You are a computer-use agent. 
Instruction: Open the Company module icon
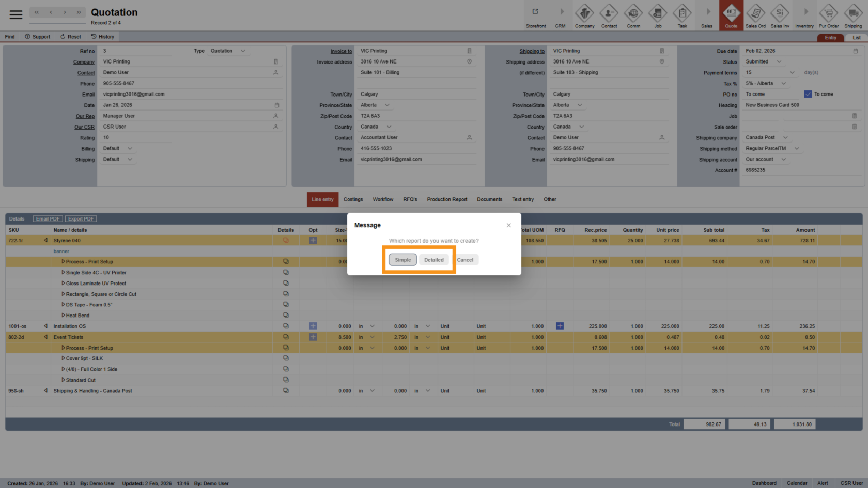coord(584,15)
